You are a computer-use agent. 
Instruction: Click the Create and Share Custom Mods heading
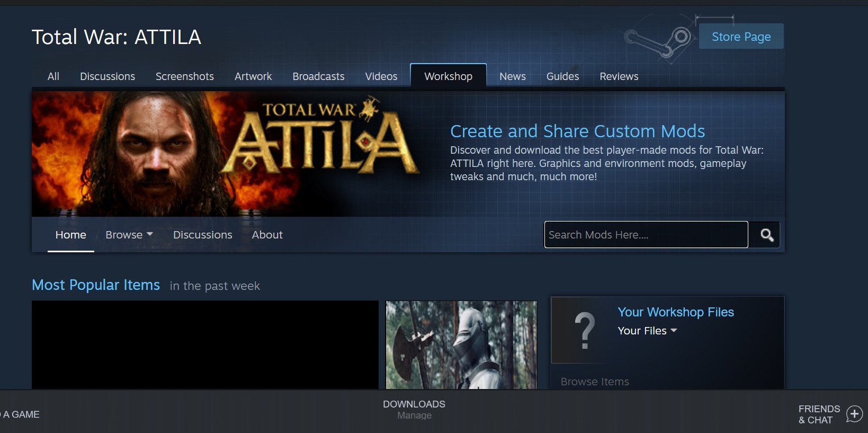coord(577,131)
